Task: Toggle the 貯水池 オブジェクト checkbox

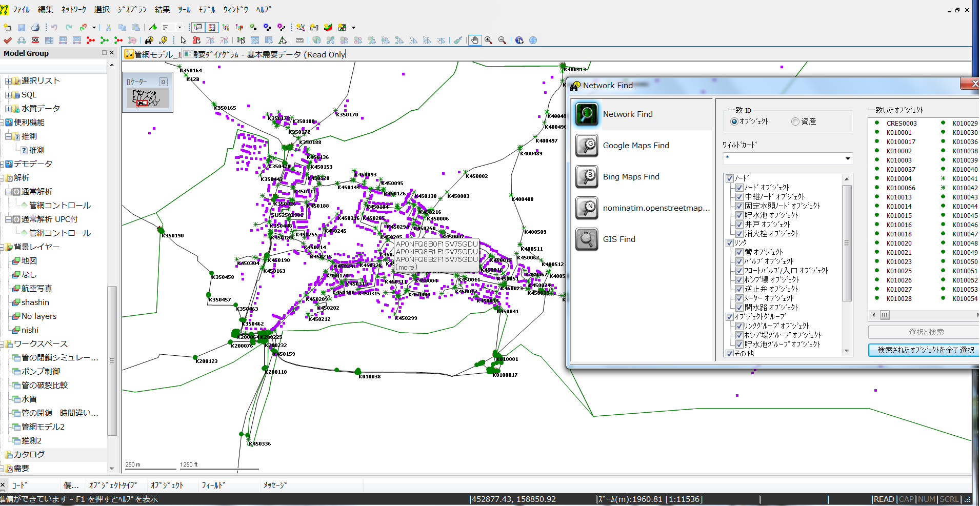Action: 739,215
